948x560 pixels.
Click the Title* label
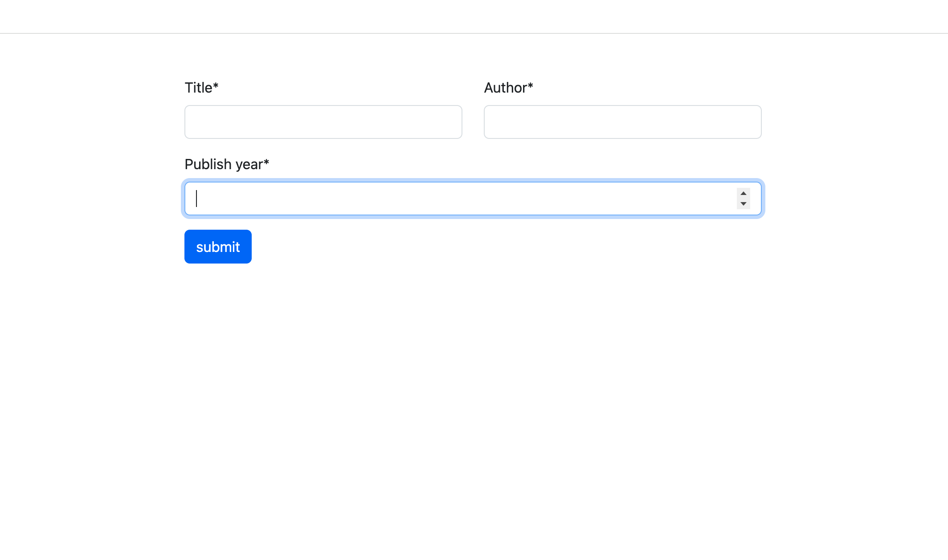[202, 88]
